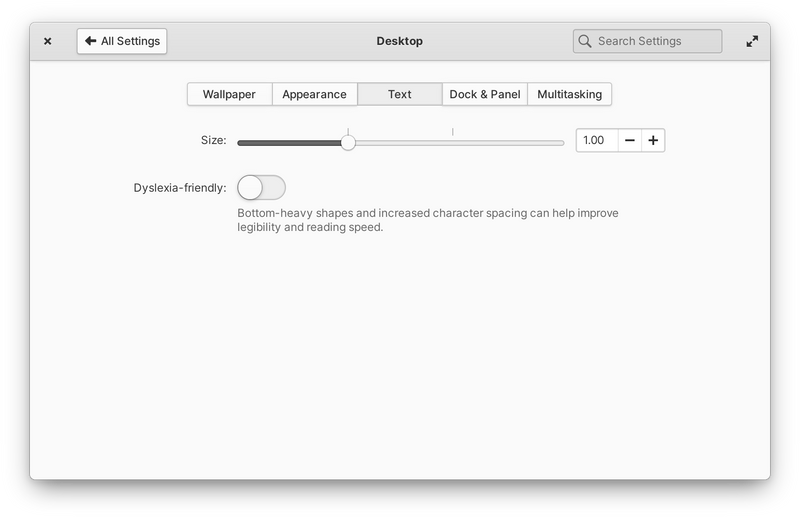Switch to the Multitasking tab
Viewport: 800px width, 517px height.
tap(569, 94)
